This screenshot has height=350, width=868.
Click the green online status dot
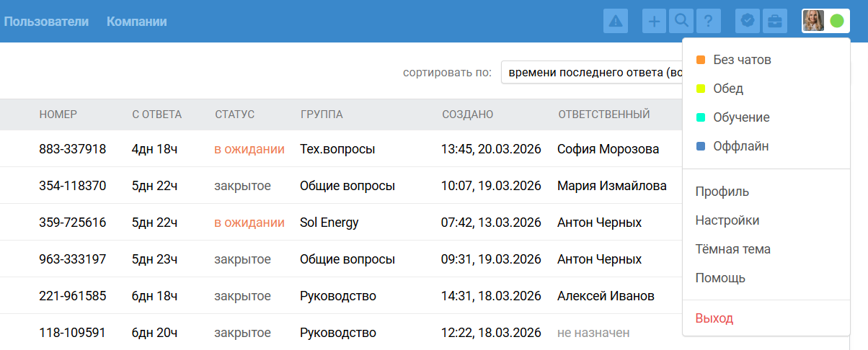(837, 22)
